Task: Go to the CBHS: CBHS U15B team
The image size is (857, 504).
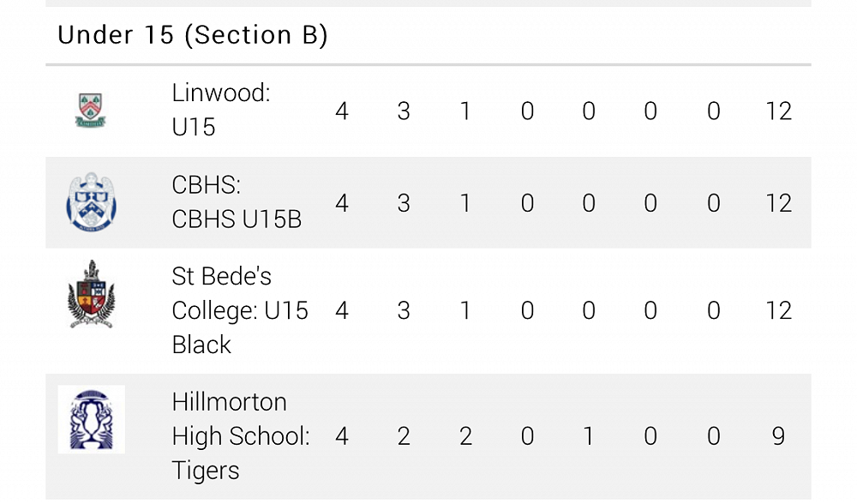Action: pyautogui.click(x=237, y=202)
